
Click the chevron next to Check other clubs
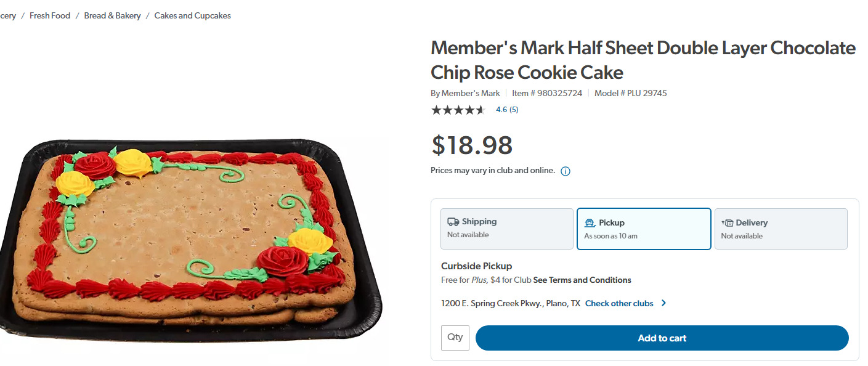click(x=663, y=303)
